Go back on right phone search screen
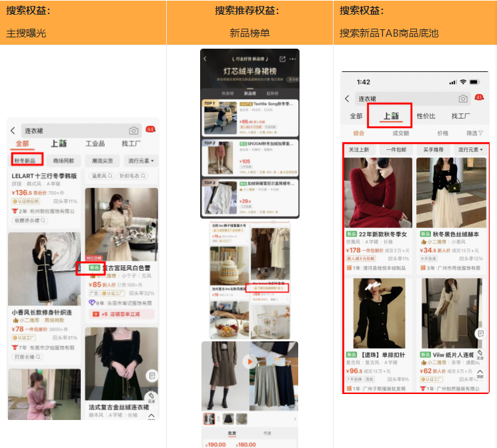The height and width of the screenshot is (448, 497). 347,99
